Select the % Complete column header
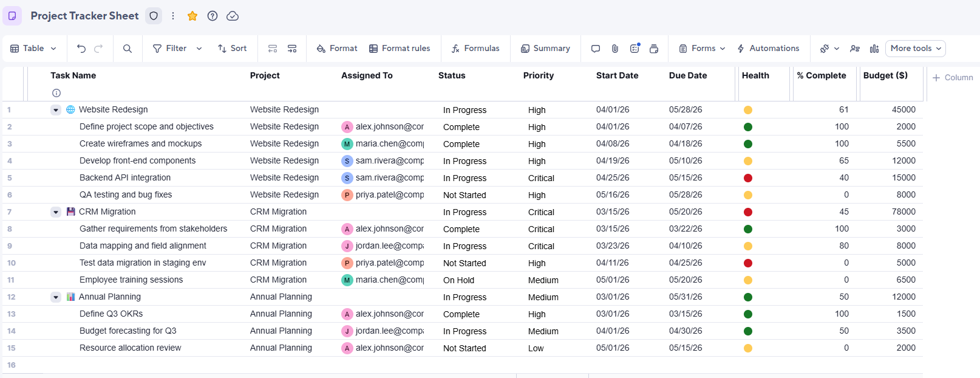The height and width of the screenshot is (378, 980). coord(822,75)
